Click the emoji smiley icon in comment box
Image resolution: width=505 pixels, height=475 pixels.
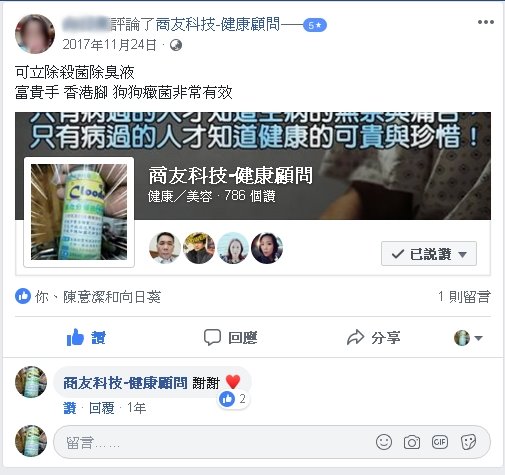384,442
